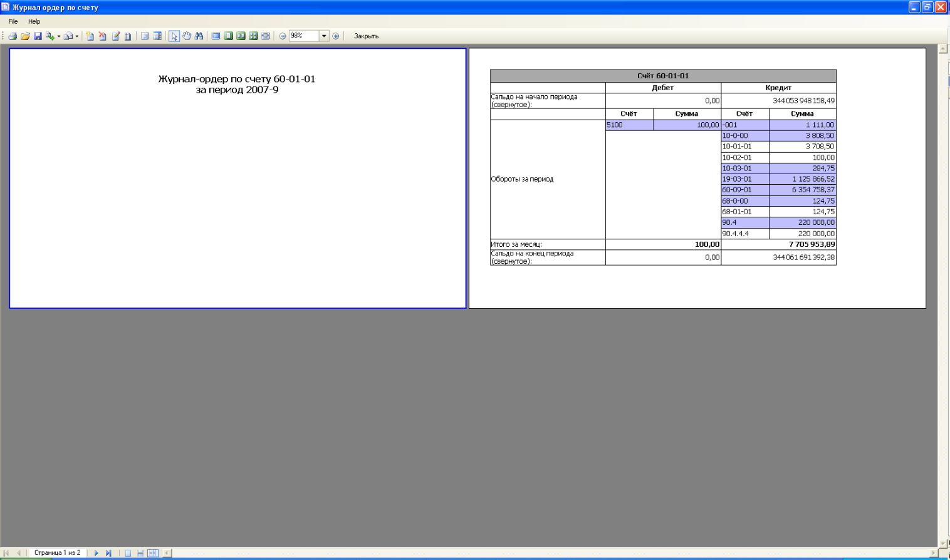Open a report file with the folder icon

click(x=25, y=36)
